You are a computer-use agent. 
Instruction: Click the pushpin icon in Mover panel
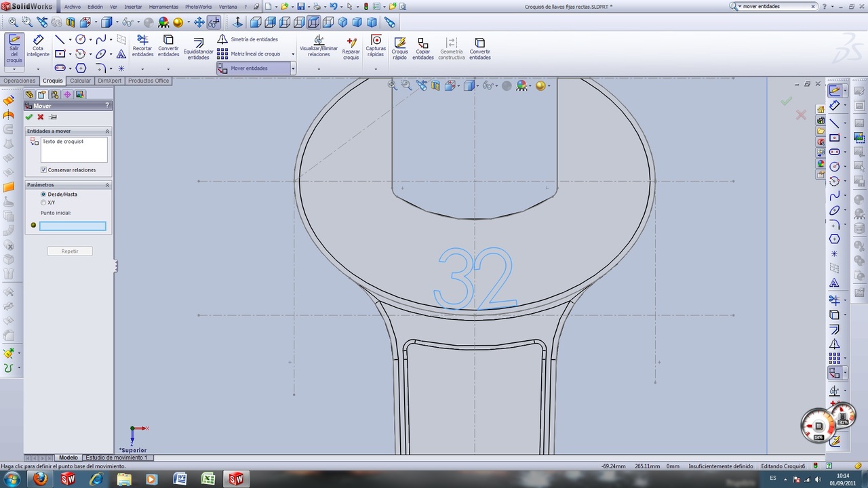(53, 117)
